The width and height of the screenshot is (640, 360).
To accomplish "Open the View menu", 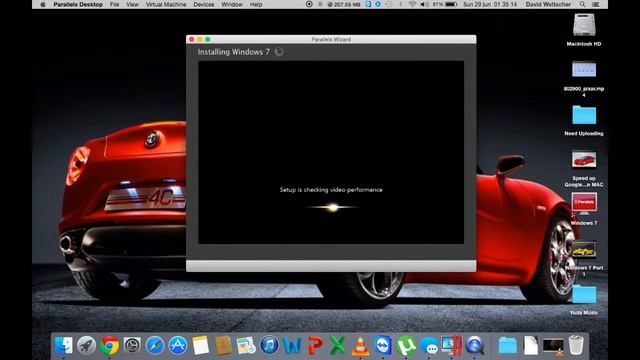I will (x=132, y=4).
